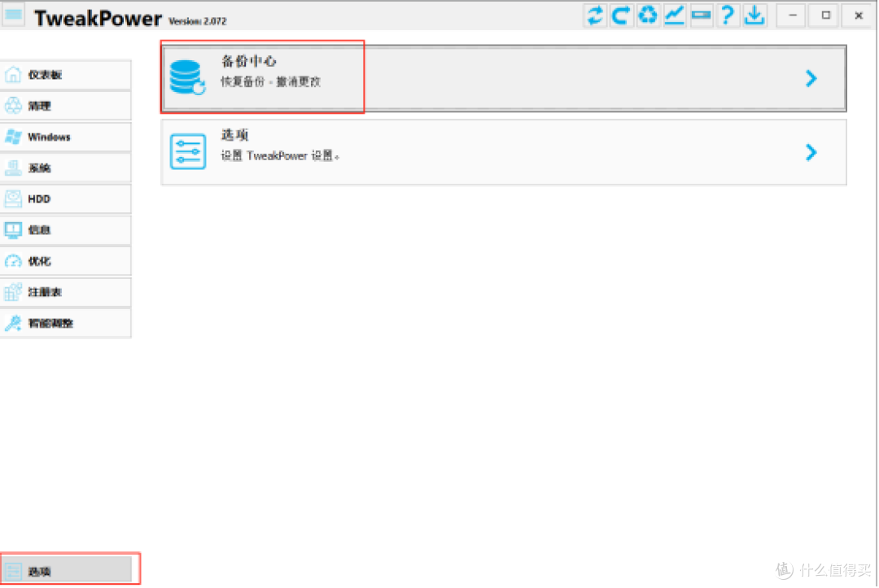The width and height of the screenshot is (879, 588).
Task: Click the '恢复备份 - 撤消更改' subtitle text
Action: 270,82
